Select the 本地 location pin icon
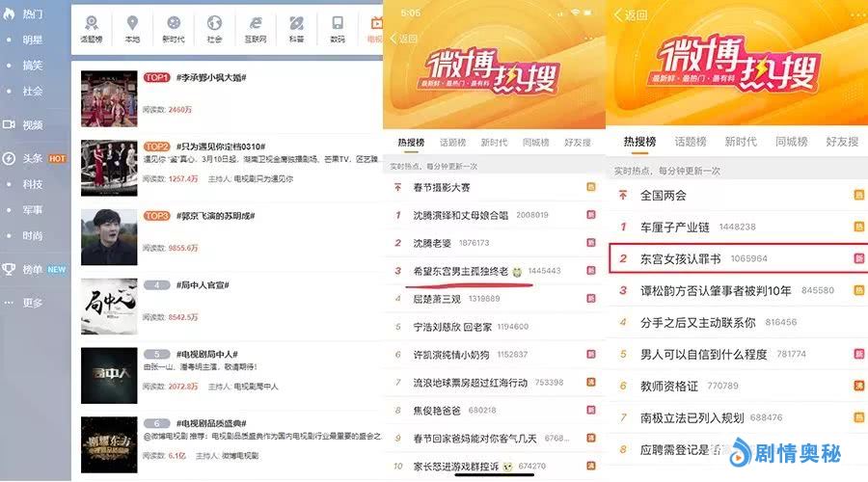Screen dimensions: 868x482 coord(132,27)
